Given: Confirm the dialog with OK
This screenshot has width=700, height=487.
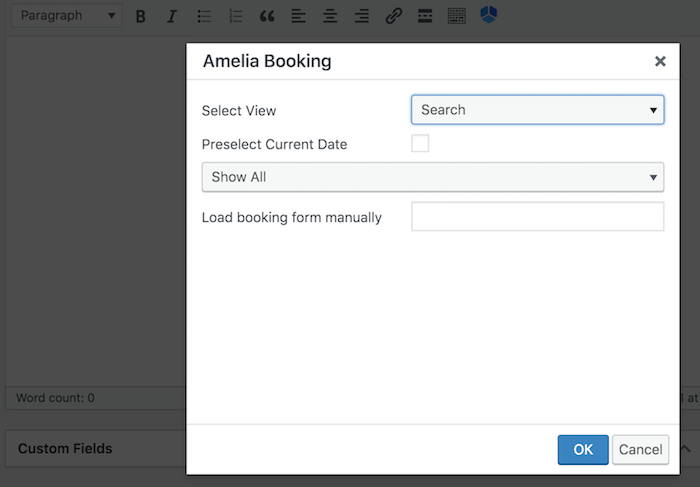Looking at the screenshot, I should 583,450.
